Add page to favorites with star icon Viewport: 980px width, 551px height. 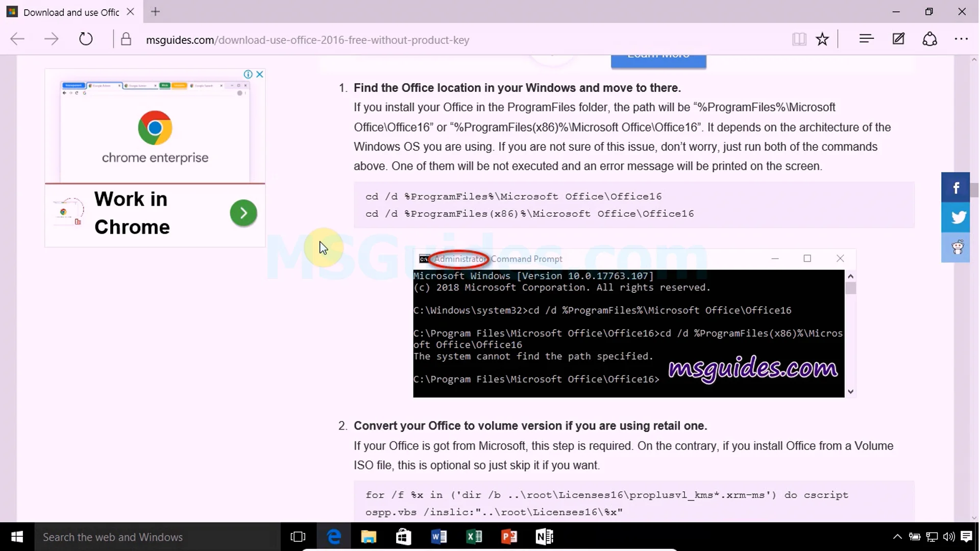[822, 39]
